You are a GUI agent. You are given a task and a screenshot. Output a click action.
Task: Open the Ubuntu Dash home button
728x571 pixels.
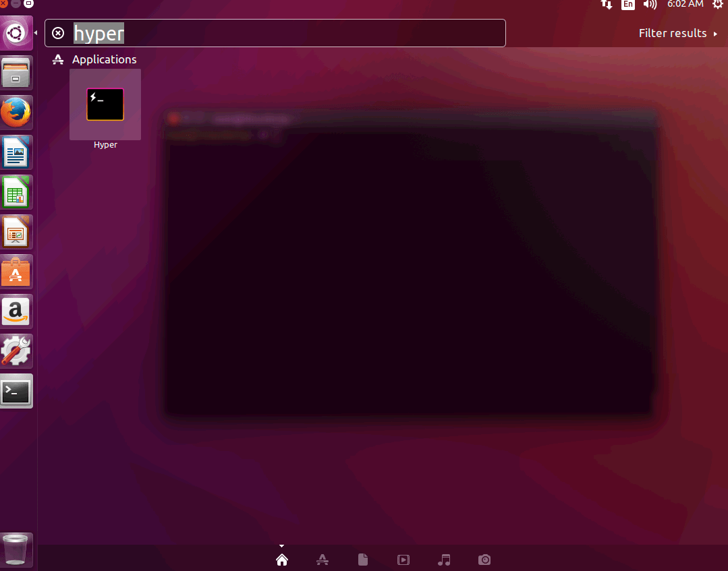[16, 33]
